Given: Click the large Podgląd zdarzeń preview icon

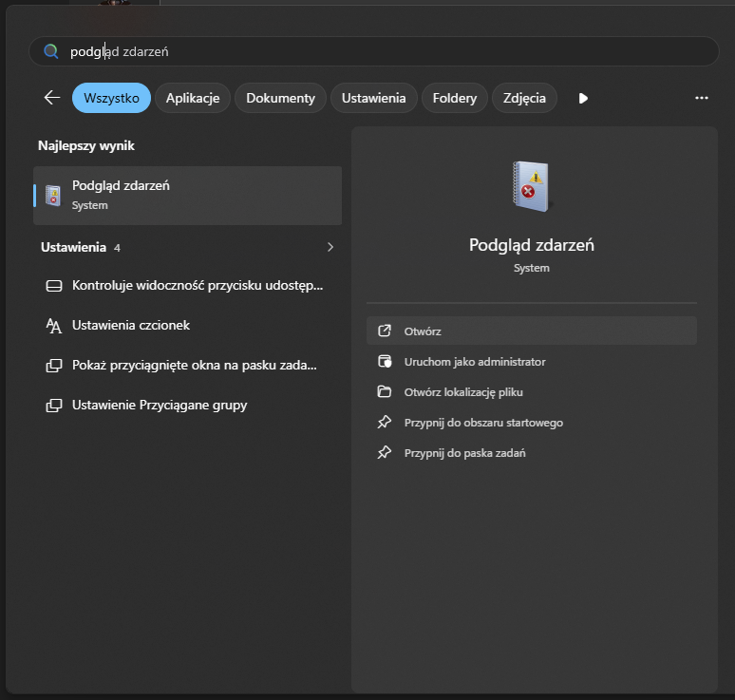Looking at the screenshot, I should click(x=532, y=186).
